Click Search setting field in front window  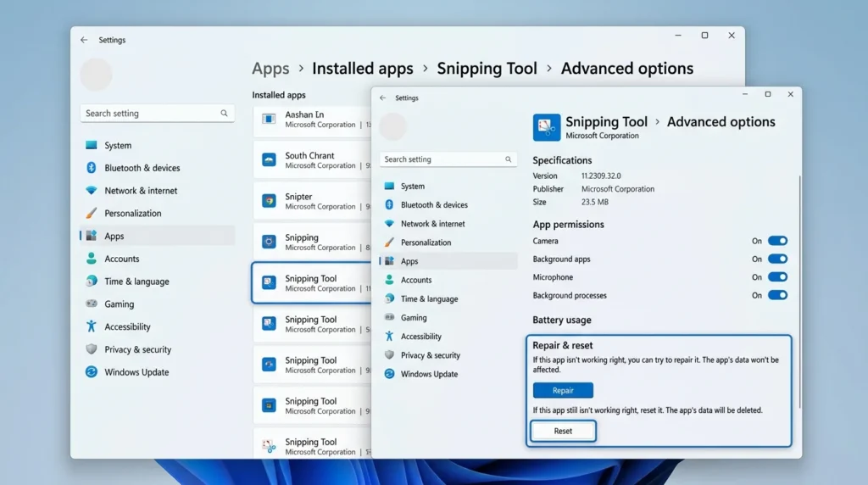(448, 159)
